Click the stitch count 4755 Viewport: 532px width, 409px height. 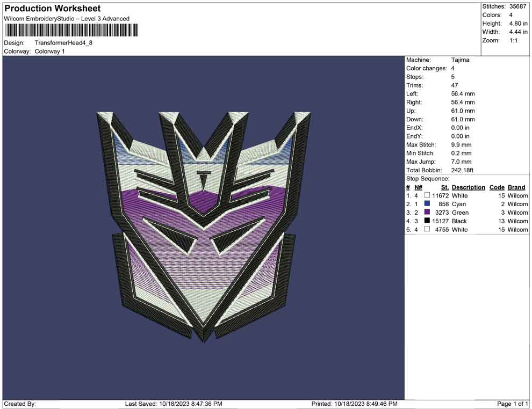[442, 229]
